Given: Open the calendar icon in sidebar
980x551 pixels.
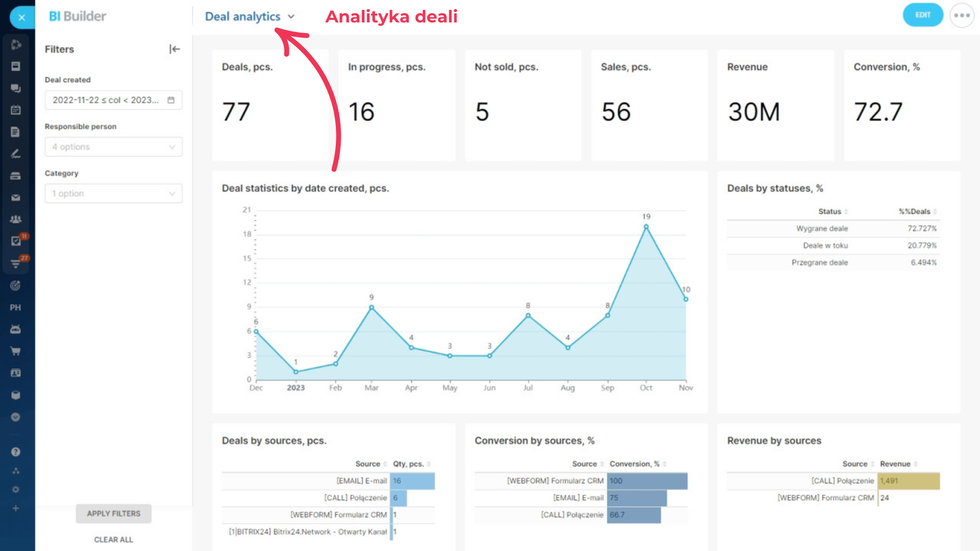Looking at the screenshot, I should pos(16,110).
